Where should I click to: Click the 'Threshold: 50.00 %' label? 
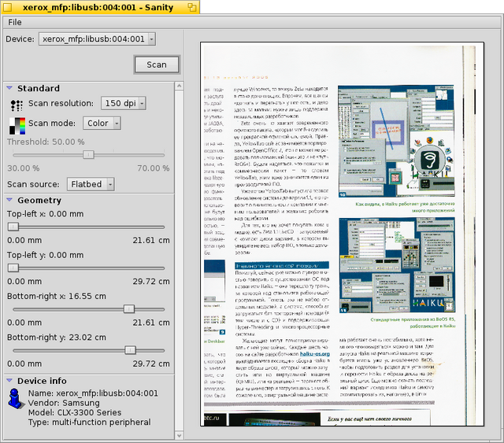pos(46,142)
